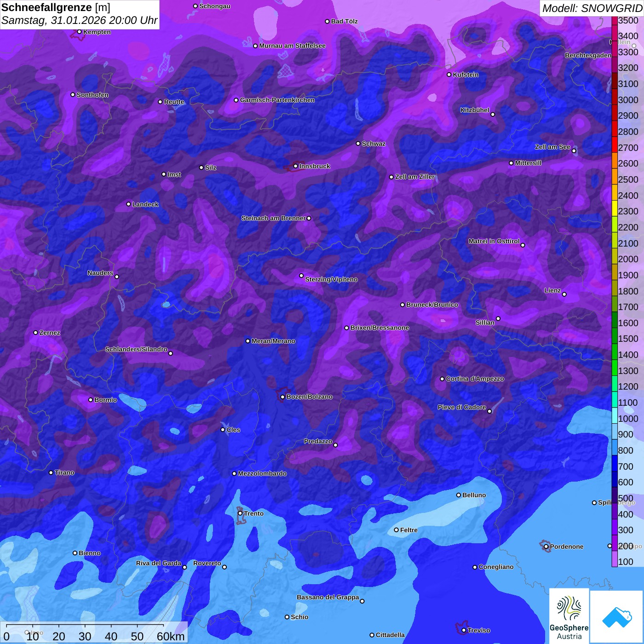The image size is (644, 644).
Task: Click the "Schneefallgrenze [m]" title
Action: [56, 7]
